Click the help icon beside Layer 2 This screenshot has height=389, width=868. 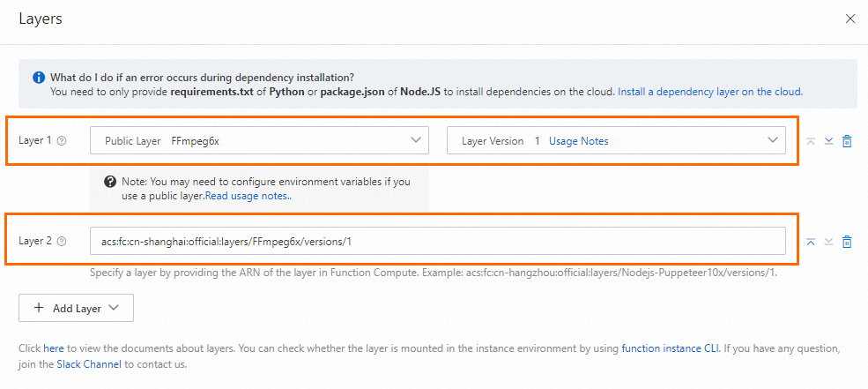point(62,241)
